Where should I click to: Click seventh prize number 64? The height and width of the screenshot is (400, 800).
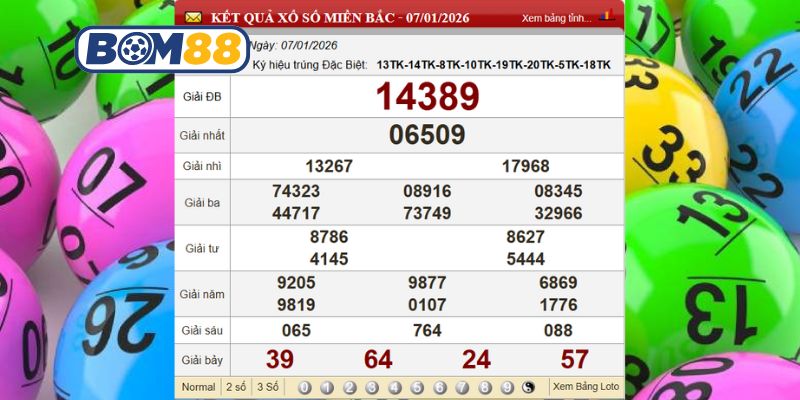click(x=378, y=360)
